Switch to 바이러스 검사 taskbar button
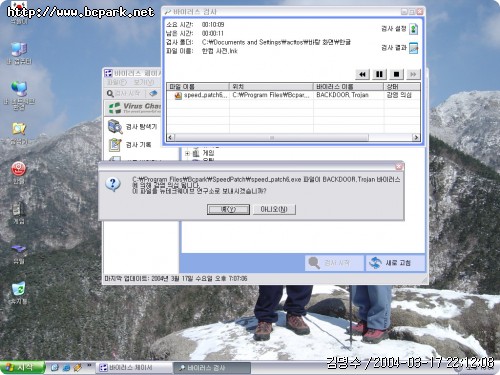The width and height of the screenshot is (500, 375). point(211,368)
